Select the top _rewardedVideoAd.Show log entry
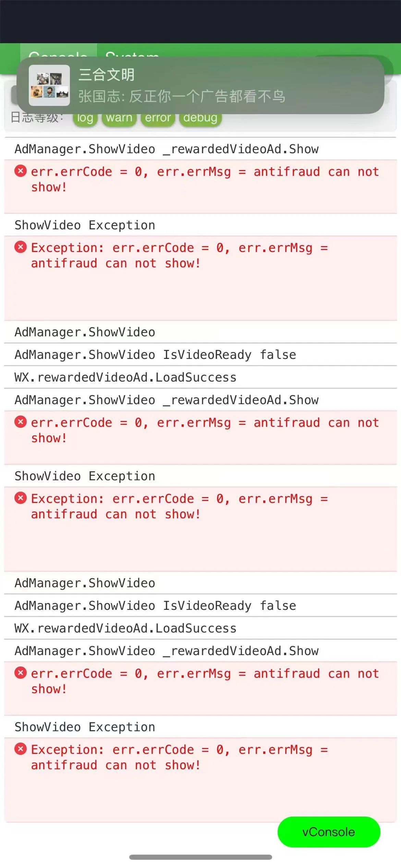 coord(200,149)
